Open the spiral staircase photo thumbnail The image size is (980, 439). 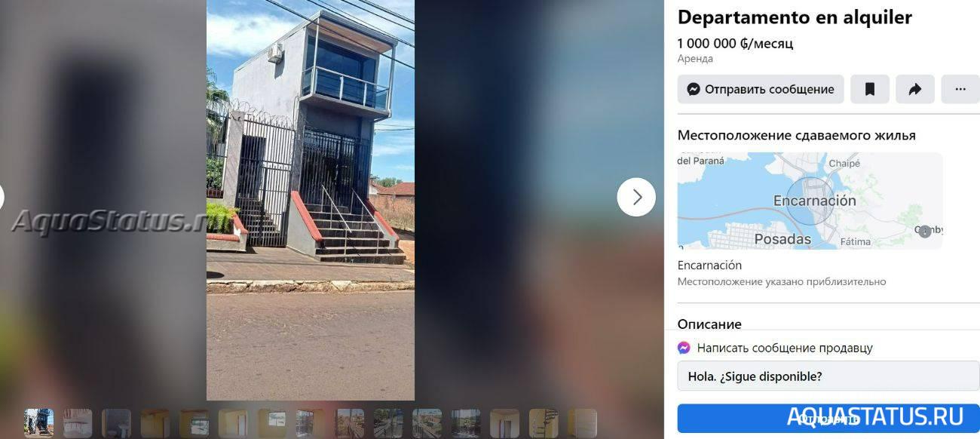[544, 423]
